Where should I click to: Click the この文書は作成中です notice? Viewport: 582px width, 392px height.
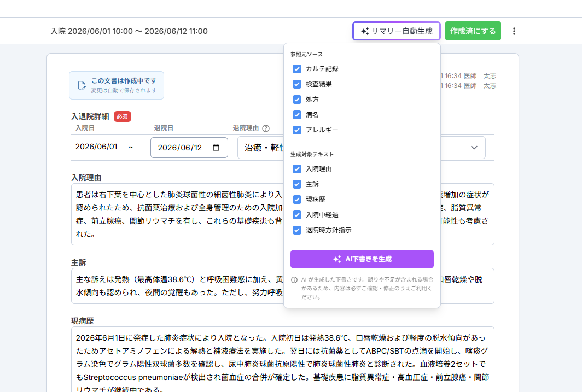coord(116,85)
